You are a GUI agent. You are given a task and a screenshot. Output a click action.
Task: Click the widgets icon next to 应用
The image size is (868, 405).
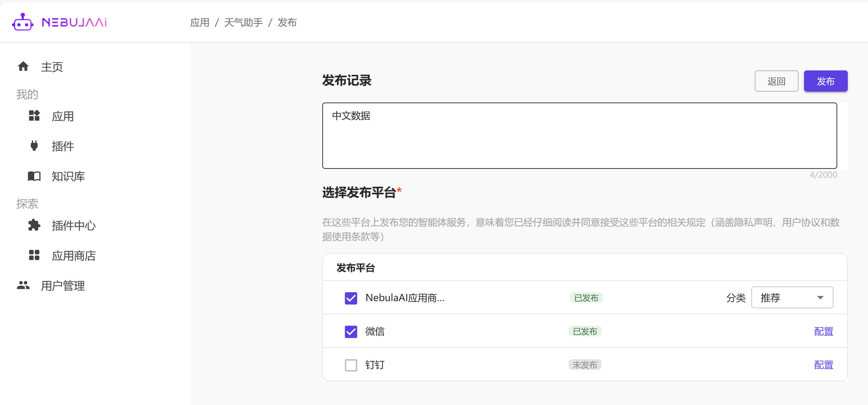click(x=34, y=116)
